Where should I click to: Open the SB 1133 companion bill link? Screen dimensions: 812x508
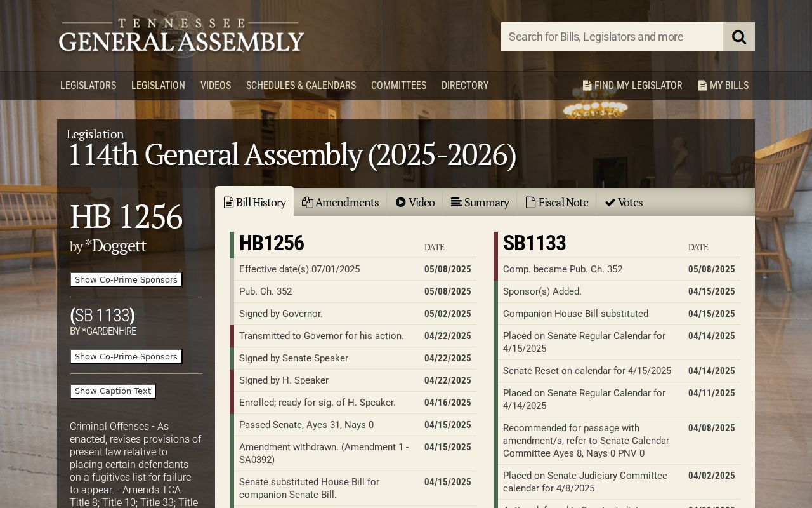tap(102, 315)
